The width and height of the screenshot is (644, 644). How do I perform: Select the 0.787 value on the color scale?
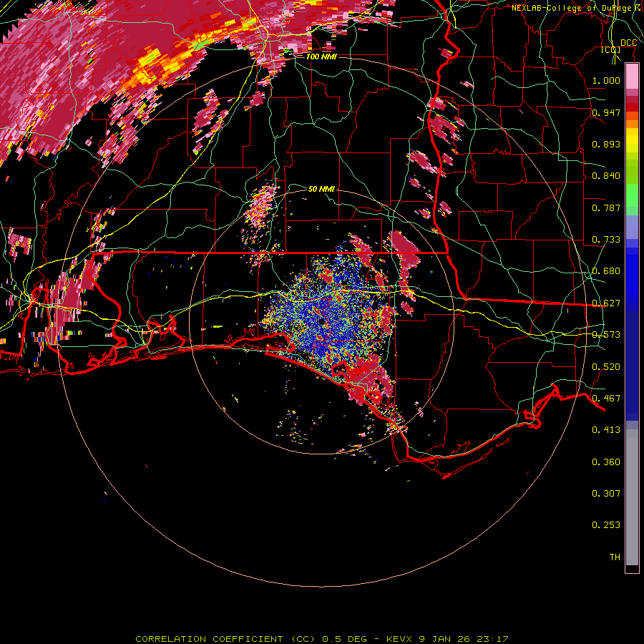pyautogui.click(x=606, y=208)
